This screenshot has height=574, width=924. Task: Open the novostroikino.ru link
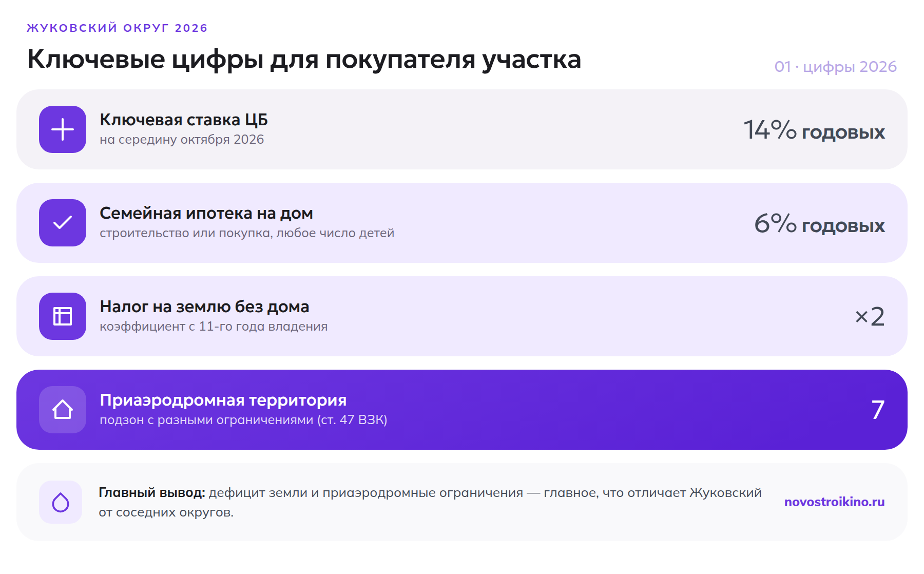[x=834, y=502]
